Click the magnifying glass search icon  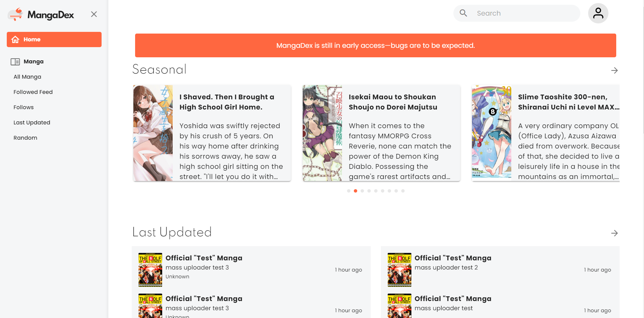[463, 13]
